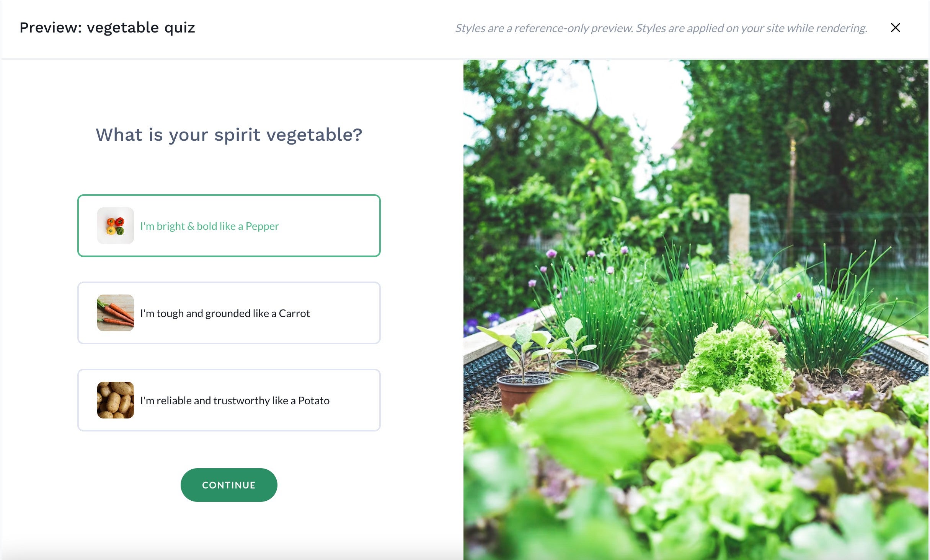This screenshot has height=560, width=930.
Task: Click the green CONTINUE button
Action: pos(229,485)
